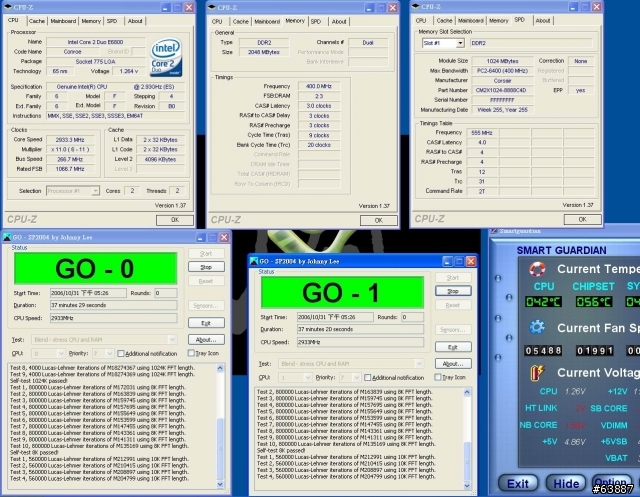Click the CPU Speed 2933MHz field in GO-0
This screenshot has width=640, height=497.
pyautogui.click(x=113, y=318)
